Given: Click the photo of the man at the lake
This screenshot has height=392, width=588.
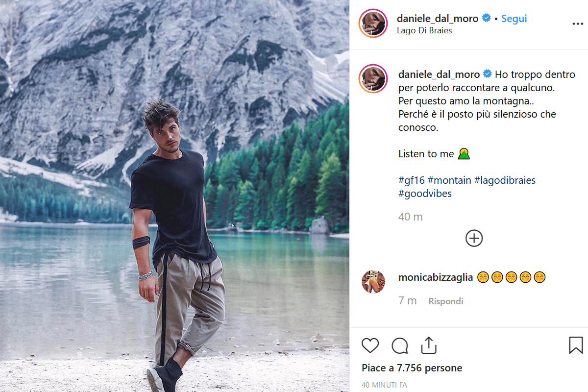Looking at the screenshot, I should (174, 196).
